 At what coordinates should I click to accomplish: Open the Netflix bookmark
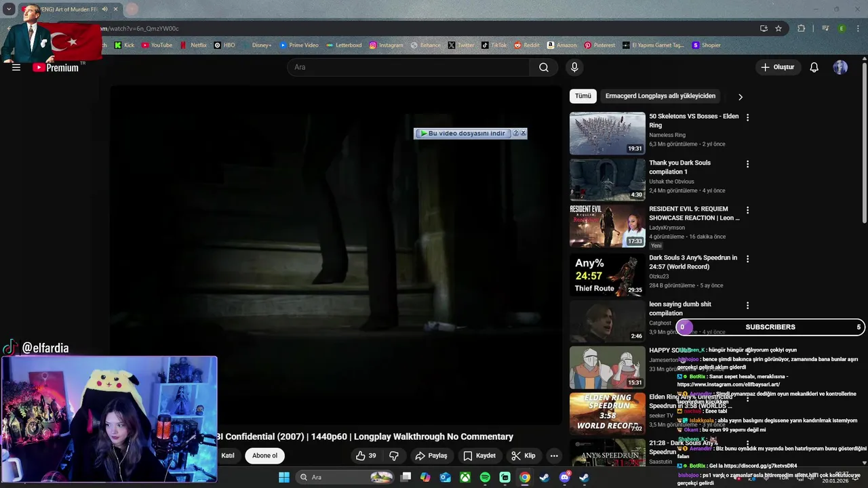[193, 45]
